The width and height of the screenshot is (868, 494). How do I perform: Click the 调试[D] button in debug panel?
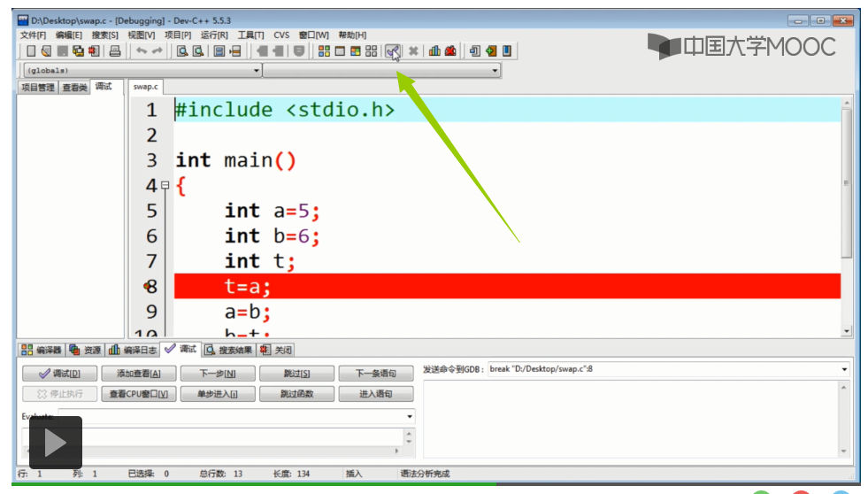60,374
